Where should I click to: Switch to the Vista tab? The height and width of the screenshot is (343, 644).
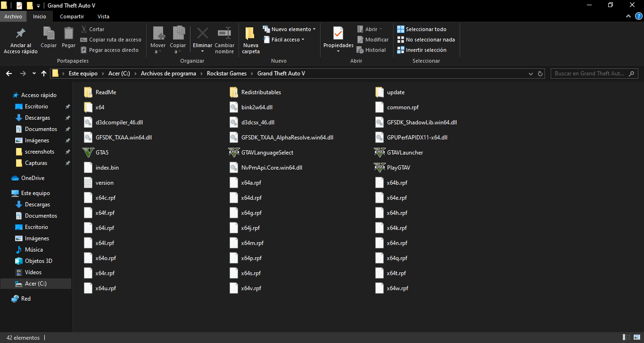point(103,16)
